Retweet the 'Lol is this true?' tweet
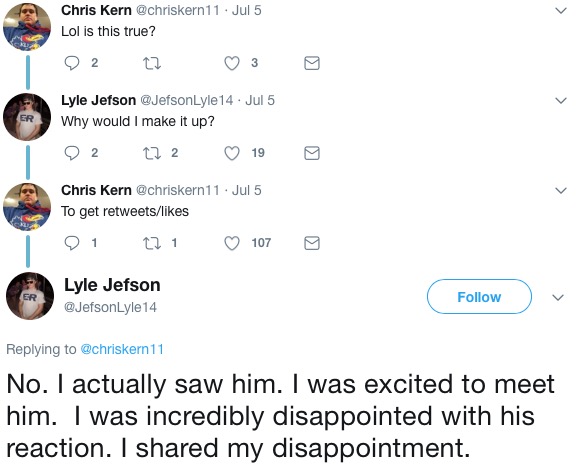 152,64
